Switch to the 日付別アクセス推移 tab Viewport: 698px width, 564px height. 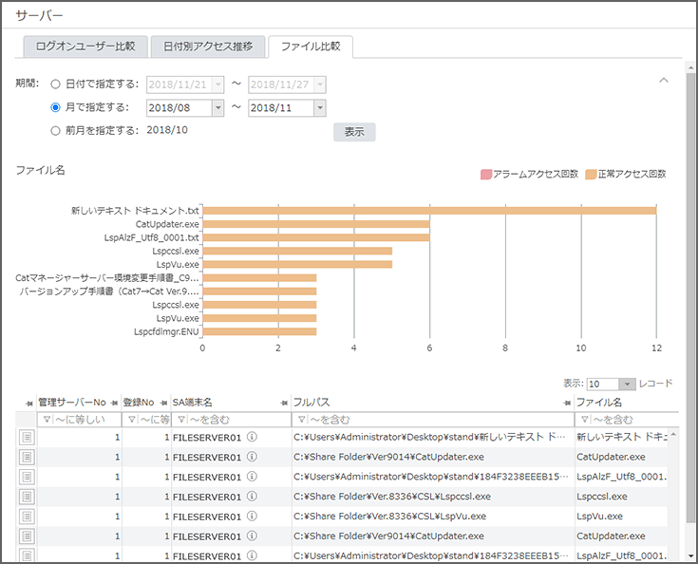coord(208,47)
